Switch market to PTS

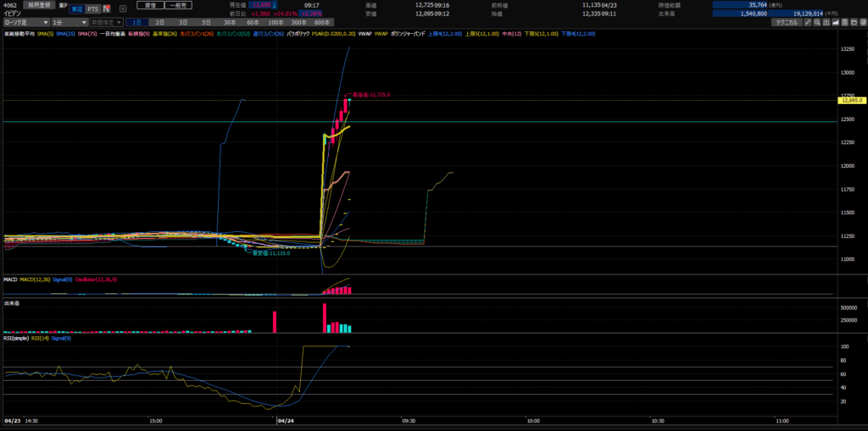click(x=92, y=8)
